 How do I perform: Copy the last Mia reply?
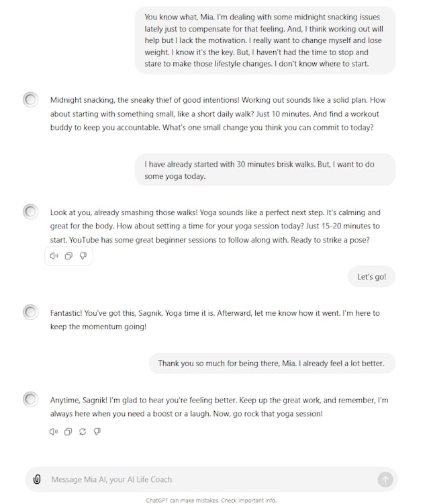[68, 431]
